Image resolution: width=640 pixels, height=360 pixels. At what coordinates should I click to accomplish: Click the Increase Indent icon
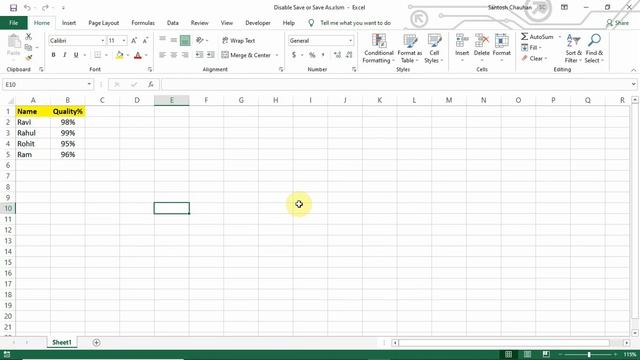[x=211, y=55]
